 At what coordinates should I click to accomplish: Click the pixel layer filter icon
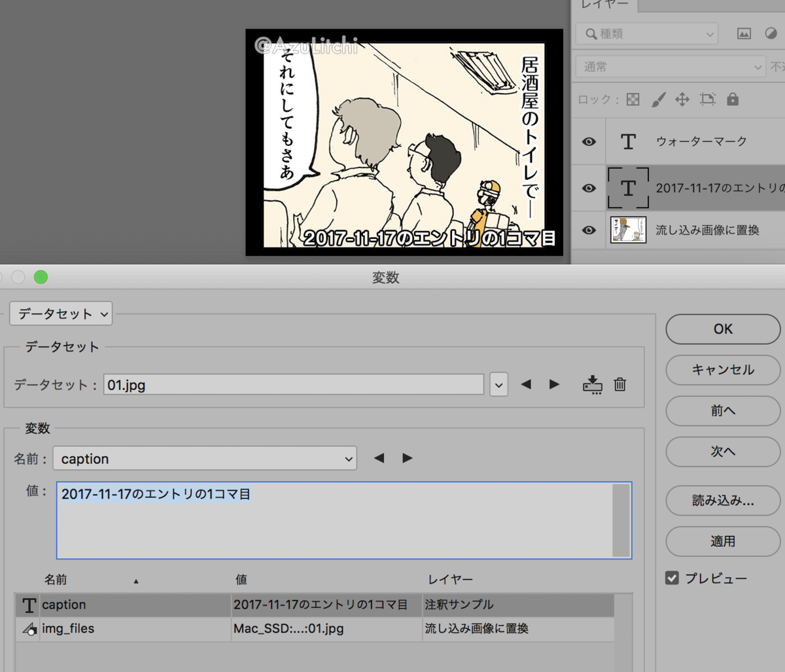point(744,33)
